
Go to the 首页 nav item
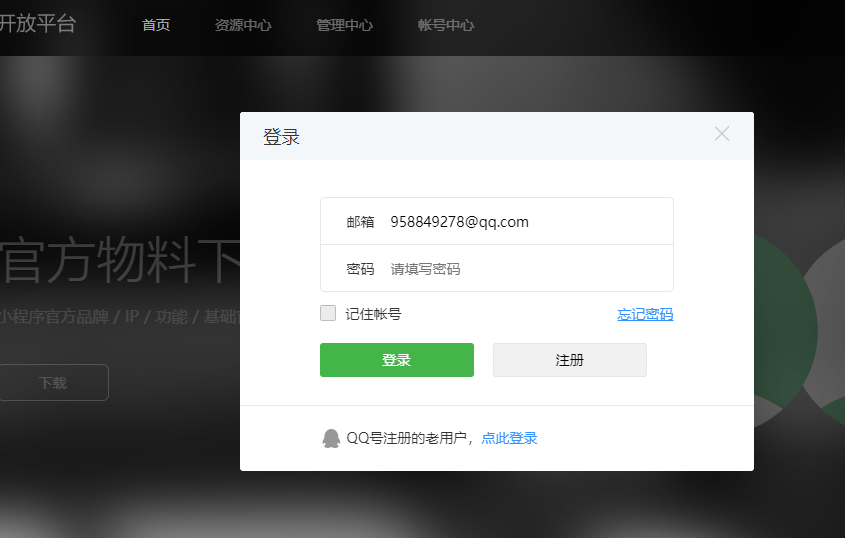[156, 25]
